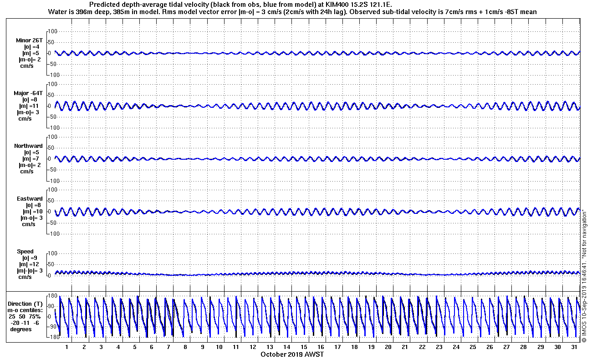
Task: Click day '12' on the date axis
Action: [x=253, y=347]
